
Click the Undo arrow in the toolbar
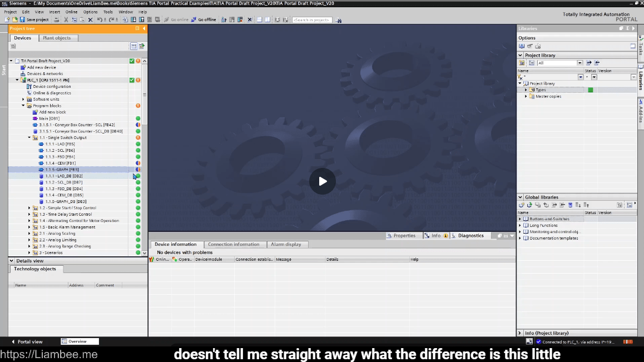tap(100, 20)
